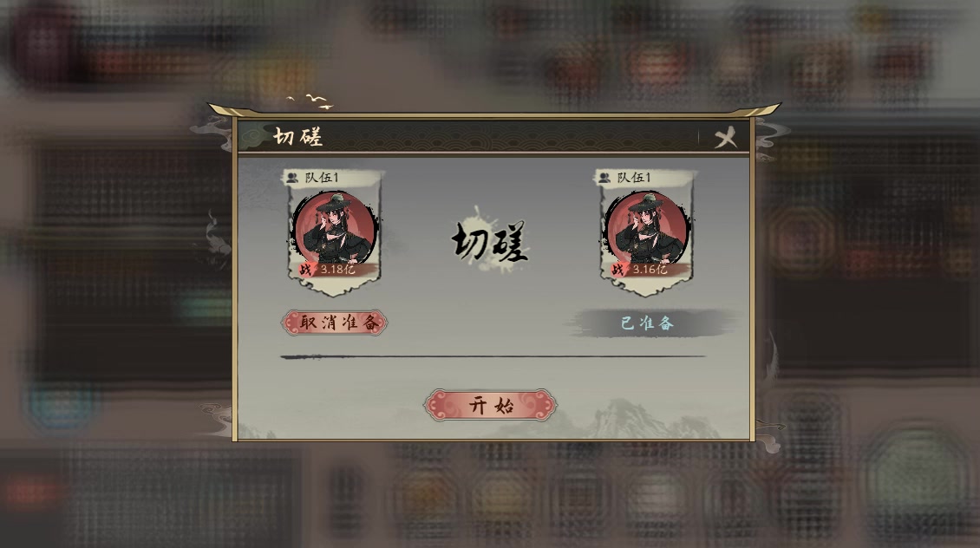Click the 3.18亿 power value

point(337,270)
